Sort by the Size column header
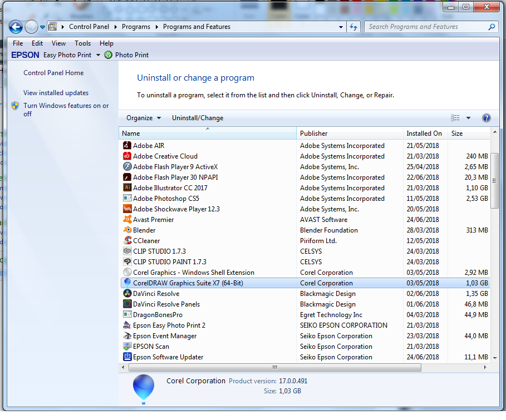 (x=469, y=133)
